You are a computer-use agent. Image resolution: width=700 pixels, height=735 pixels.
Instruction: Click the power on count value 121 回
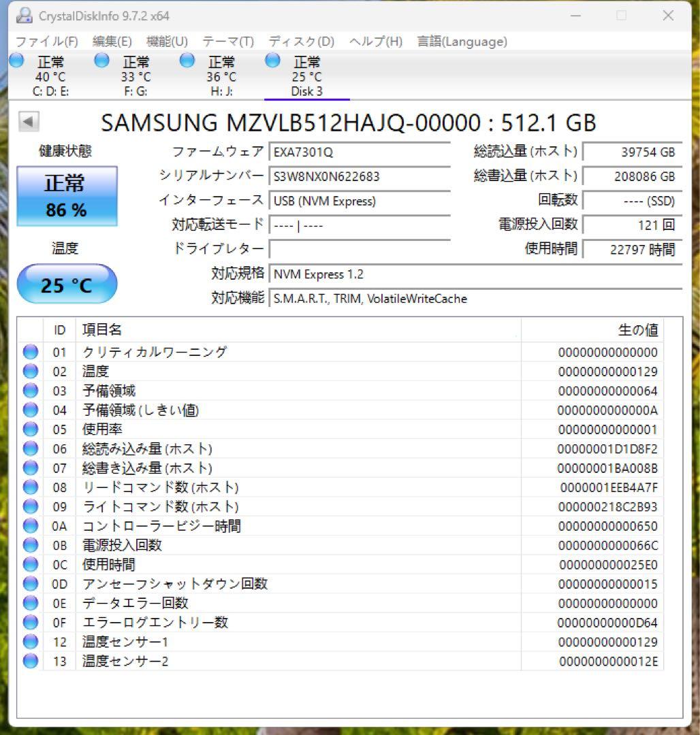click(x=632, y=225)
